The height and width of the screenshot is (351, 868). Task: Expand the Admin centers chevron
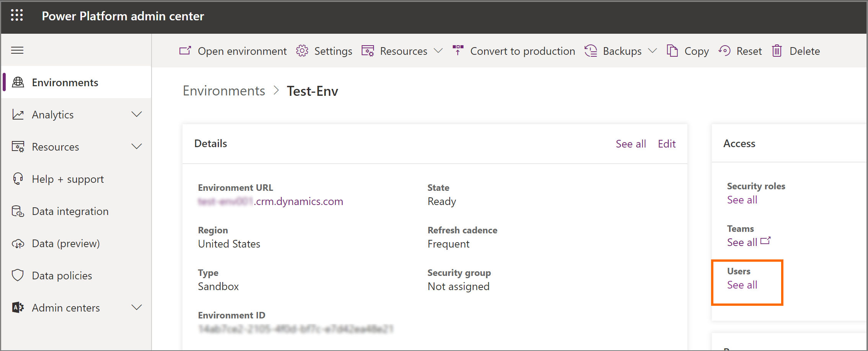pyautogui.click(x=137, y=307)
